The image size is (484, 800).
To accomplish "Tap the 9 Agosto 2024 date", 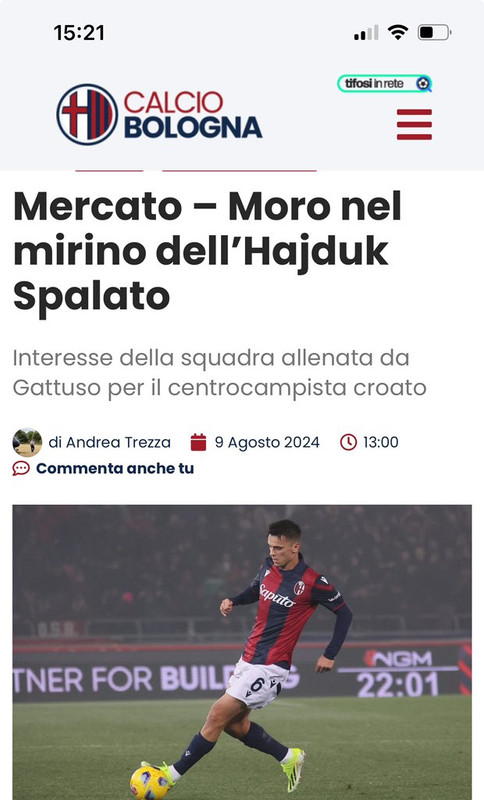I will pyautogui.click(x=267, y=442).
